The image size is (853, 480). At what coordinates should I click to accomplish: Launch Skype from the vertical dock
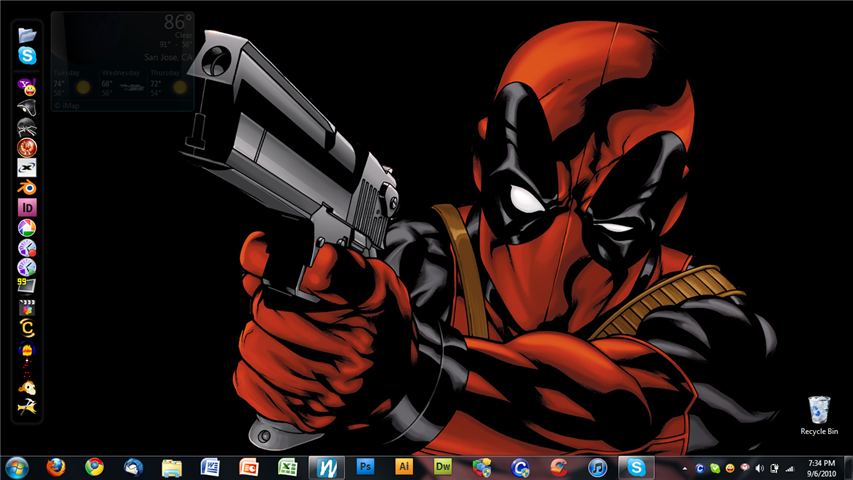(27, 56)
